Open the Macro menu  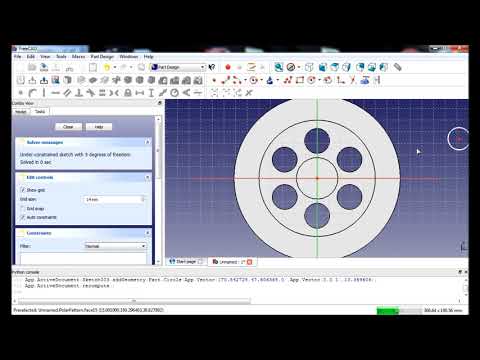pos(79,57)
